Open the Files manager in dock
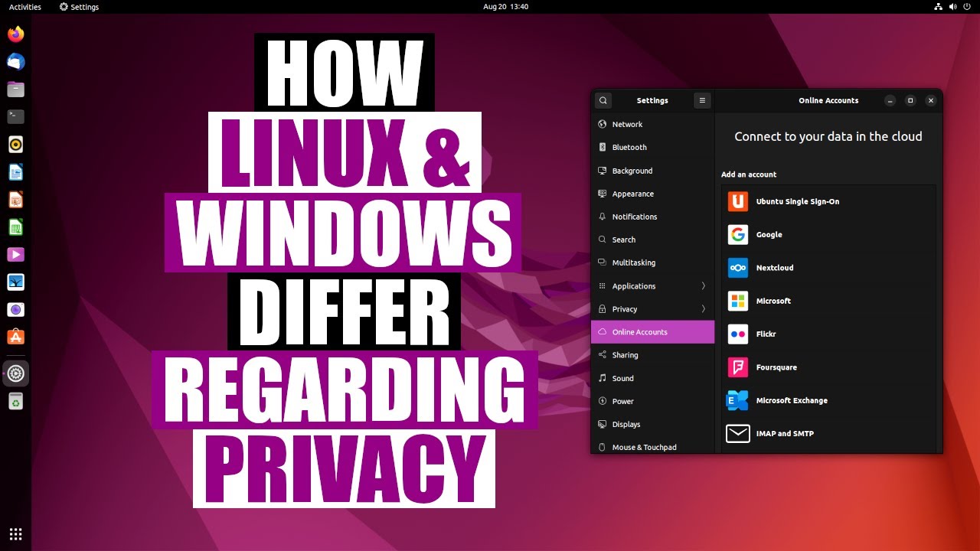Viewport: 980px width, 551px height. click(15, 90)
